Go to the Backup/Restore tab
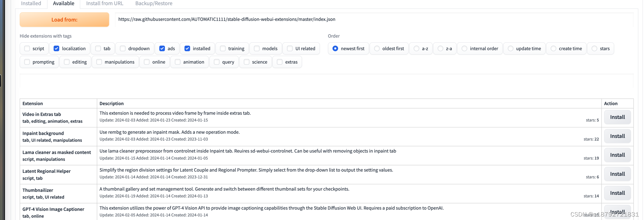644x220 pixels. (154, 3)
